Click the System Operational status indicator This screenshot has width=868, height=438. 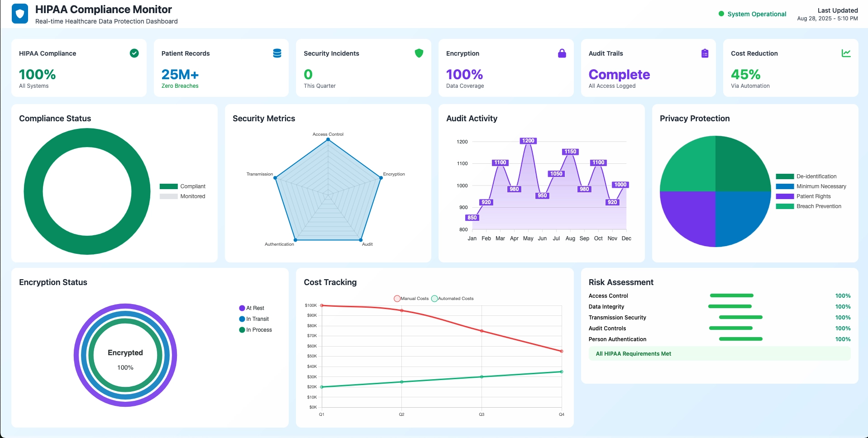tap(753, 14)
